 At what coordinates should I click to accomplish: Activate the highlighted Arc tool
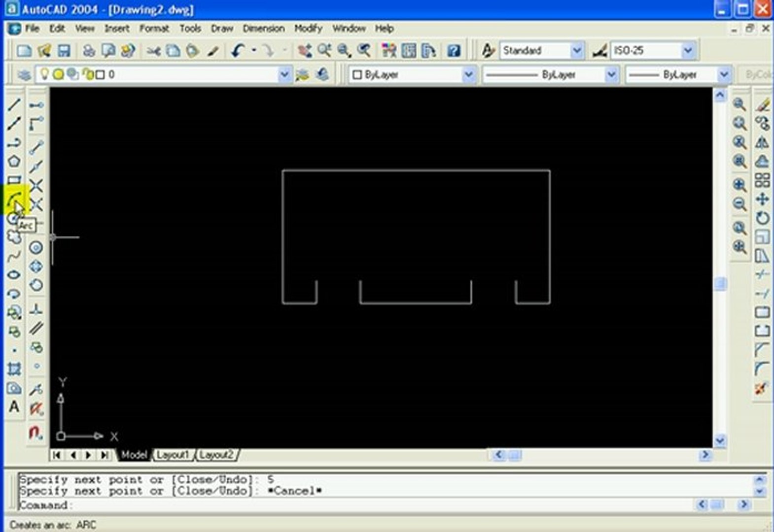(x=15, y=200)
